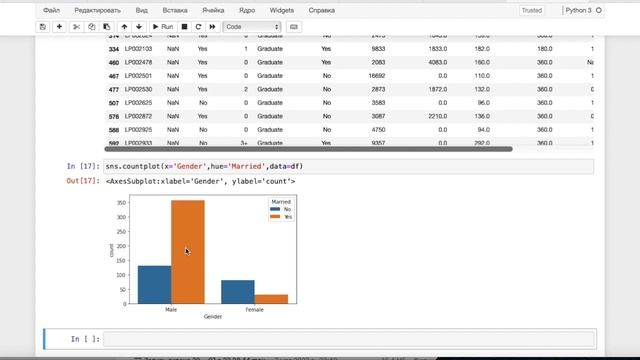Click cell LP002501 in the table

(x=138, y=76)
